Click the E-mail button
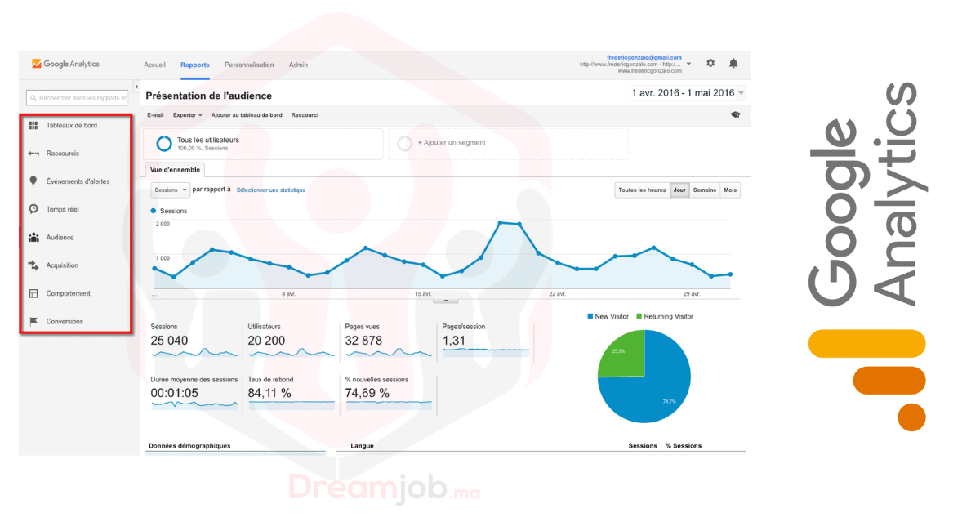 [155, 115]
